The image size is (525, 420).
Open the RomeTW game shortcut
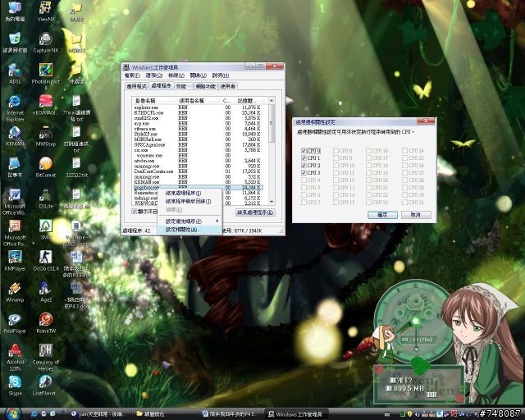tap(46, 323)
